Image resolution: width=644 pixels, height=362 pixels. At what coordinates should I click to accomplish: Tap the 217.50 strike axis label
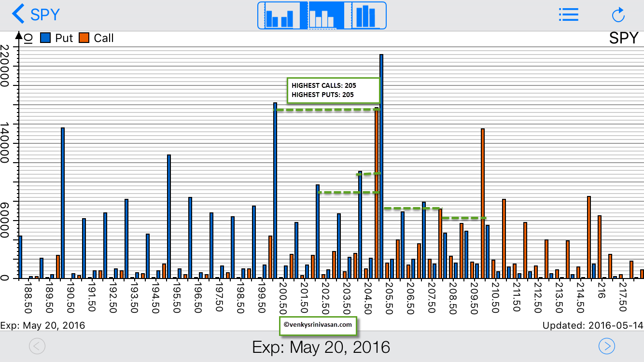pyautogui.click(x=623, y=297)
